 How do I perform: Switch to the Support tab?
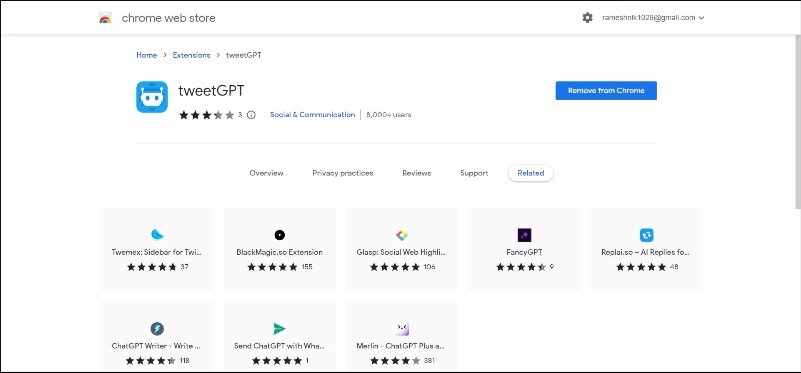click(x=474, y=173)
